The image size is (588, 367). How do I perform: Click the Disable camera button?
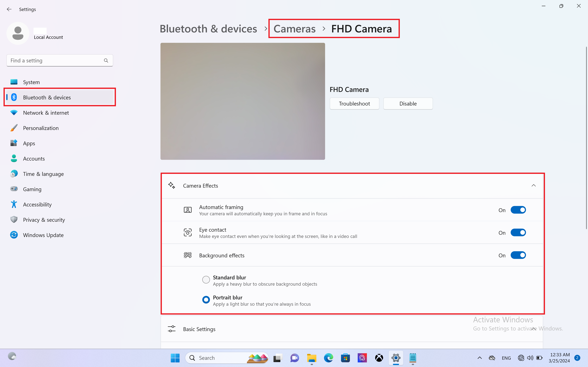tap(408, 104)
